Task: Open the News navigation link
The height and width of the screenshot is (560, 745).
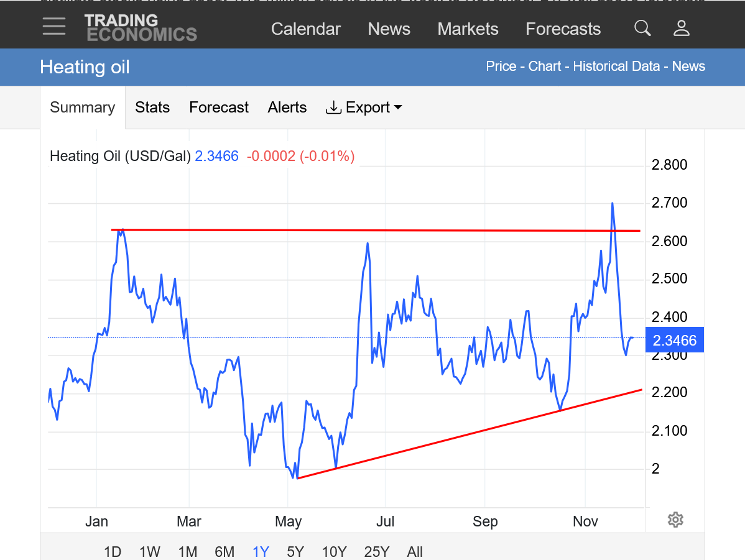Action: point(389,29)
